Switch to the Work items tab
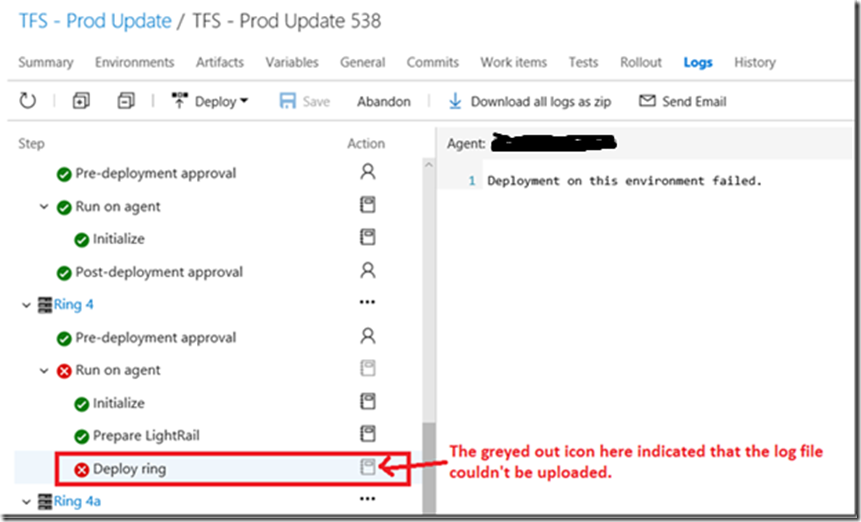 [x=513, y=63]
